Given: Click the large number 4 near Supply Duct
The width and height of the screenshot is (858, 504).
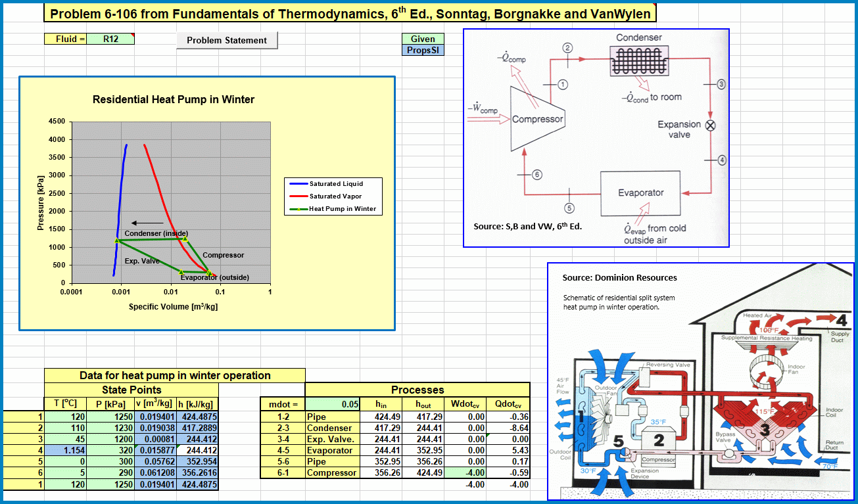Looking at the screenshot, I should 841,321.
